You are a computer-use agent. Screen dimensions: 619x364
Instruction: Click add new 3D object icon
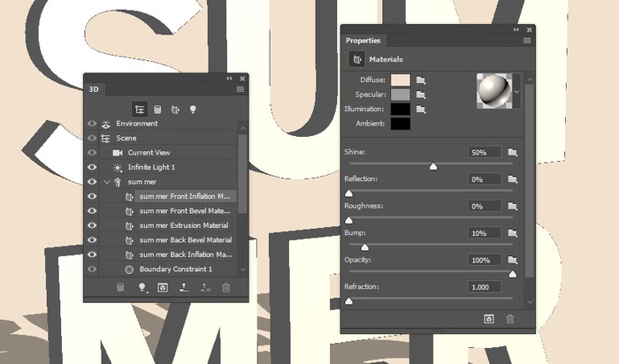(120, 287)
